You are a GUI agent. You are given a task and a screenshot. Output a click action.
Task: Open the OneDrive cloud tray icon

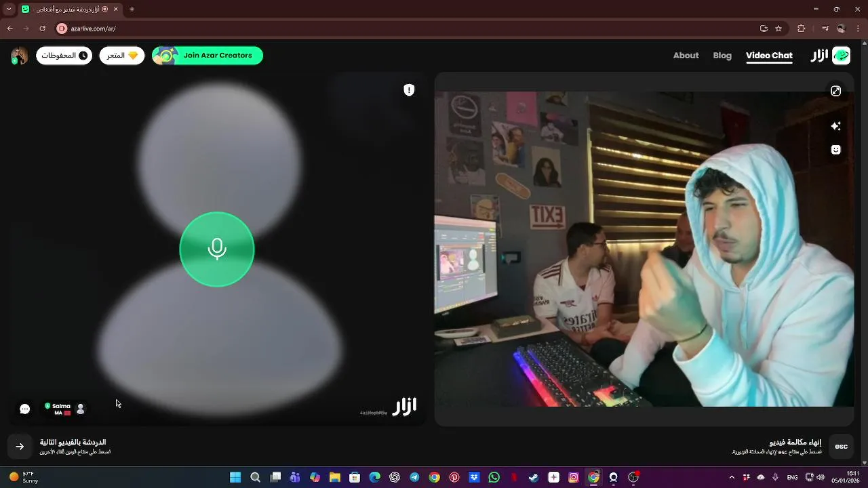click(761, 477)
